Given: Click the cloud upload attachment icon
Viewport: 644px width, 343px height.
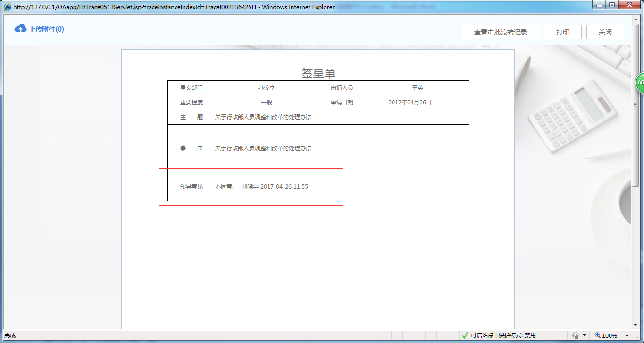Looking at the screenshot, I should (x=20, y=28).
